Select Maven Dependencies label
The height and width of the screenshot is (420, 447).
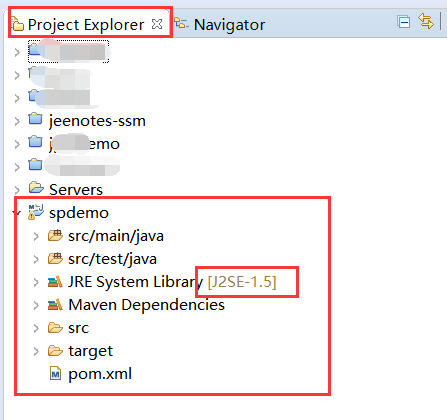pyautogui.click(x=146, y=305)
